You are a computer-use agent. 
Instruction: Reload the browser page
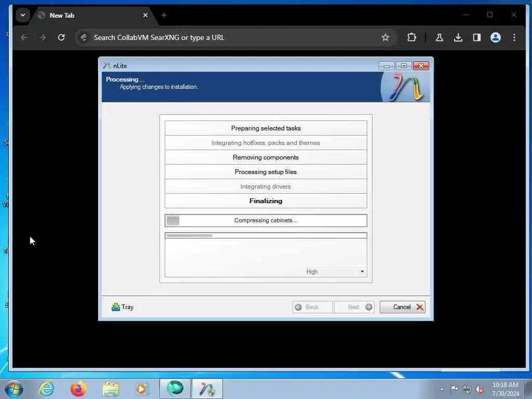[61, 37]
